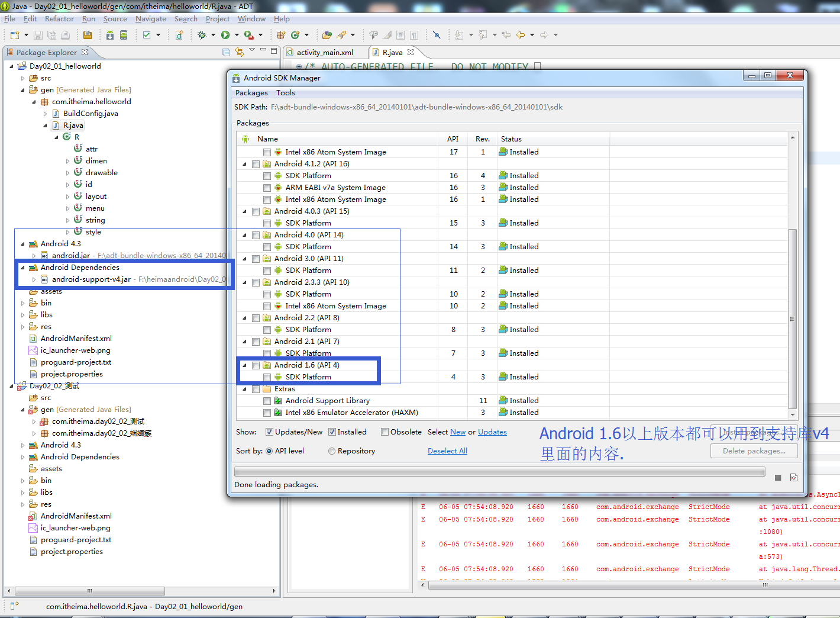Tick the Android Support Library checkbox
Screen dimensions: 840x618
tap(267, 401)
